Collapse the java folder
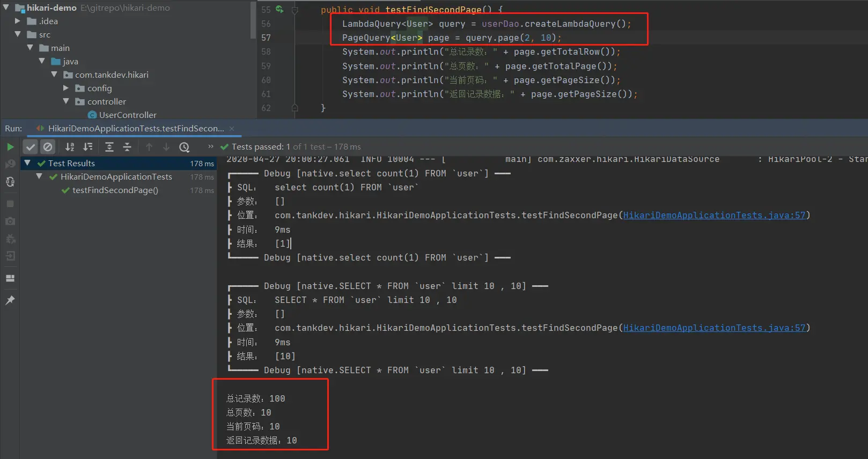This screenshot has width=868, height=459. (42, 61)
